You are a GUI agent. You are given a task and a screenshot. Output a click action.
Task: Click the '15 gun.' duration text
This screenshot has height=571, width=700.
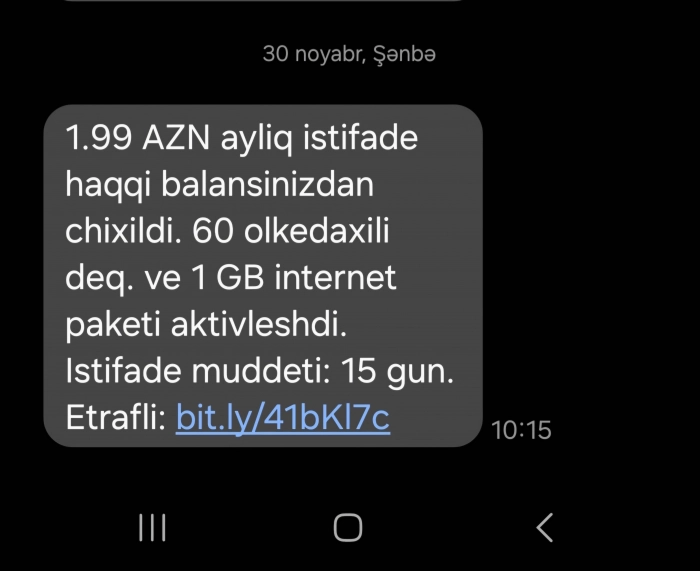point(397,371)
